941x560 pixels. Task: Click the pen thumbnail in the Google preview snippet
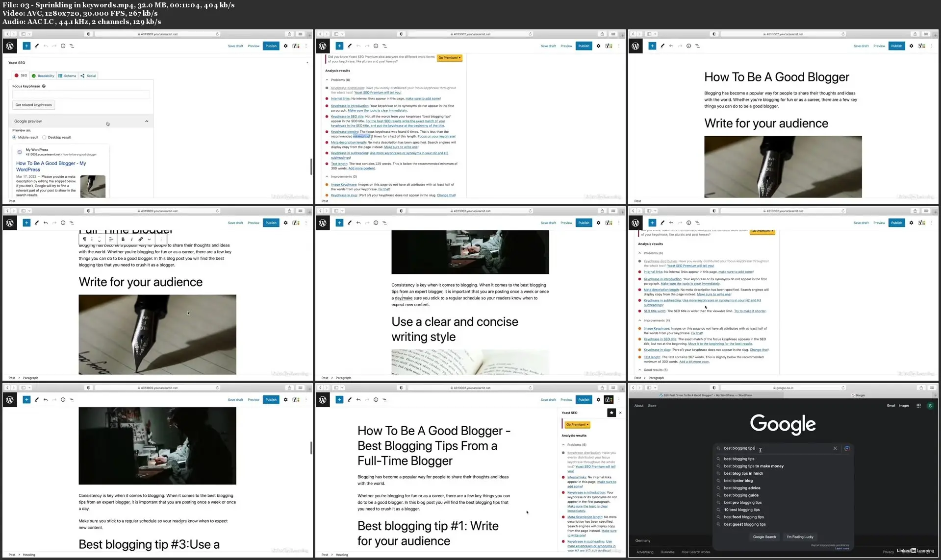[x=93, y=187]
